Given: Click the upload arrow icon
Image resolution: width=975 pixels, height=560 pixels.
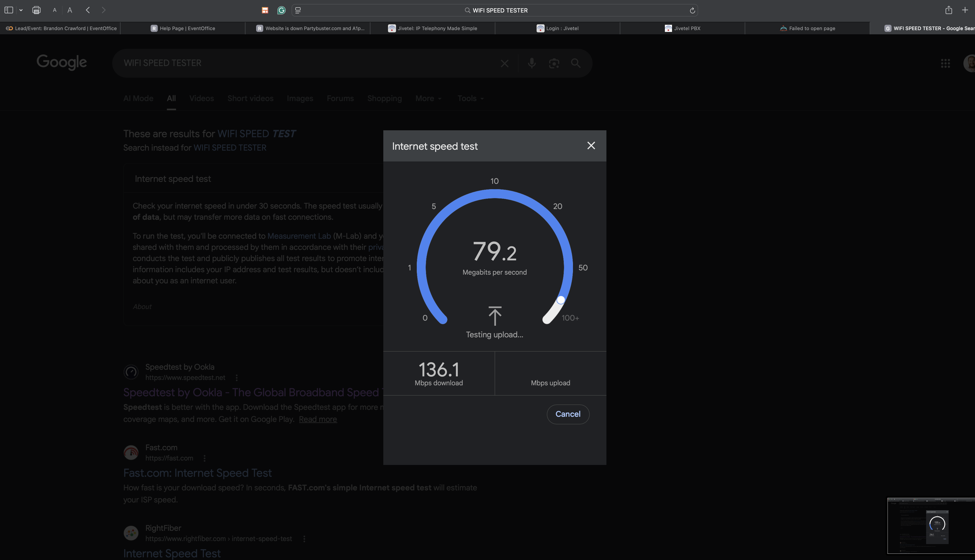Looking at the screenshot, I should [495, 316].
